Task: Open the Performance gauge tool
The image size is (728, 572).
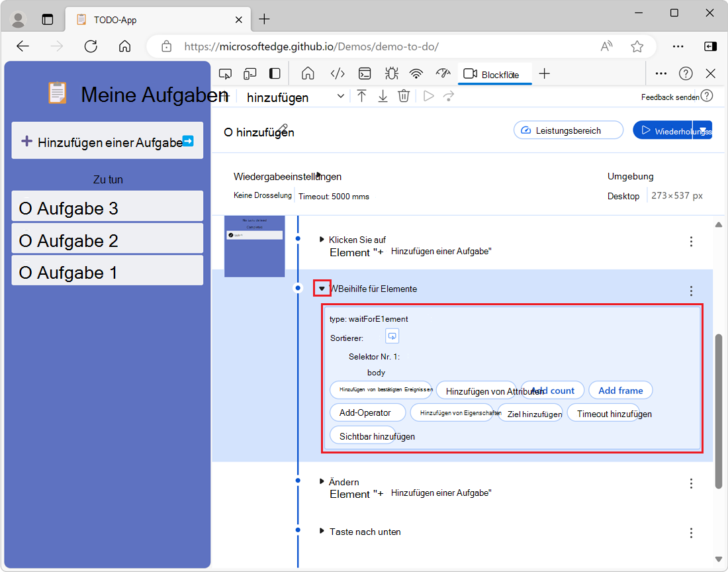Action: (x=443, y=73)
